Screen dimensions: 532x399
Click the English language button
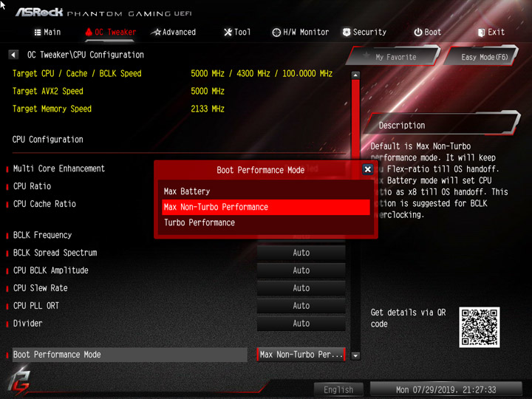coord(338,389)
